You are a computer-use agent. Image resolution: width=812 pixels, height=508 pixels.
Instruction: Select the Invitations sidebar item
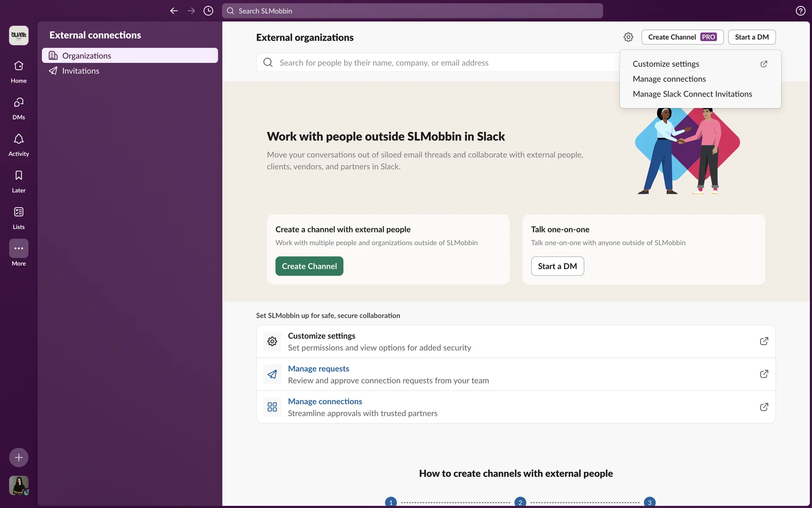[80, 71]
